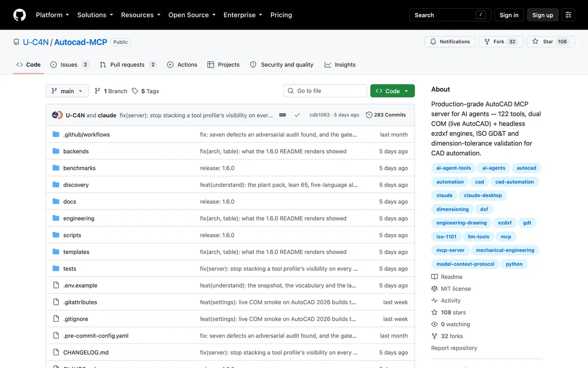Image resolution: width=588 pixels, height=368 pixels.
Task: Select the ai-agent-tools topic tag
Action: click(454, 168)
